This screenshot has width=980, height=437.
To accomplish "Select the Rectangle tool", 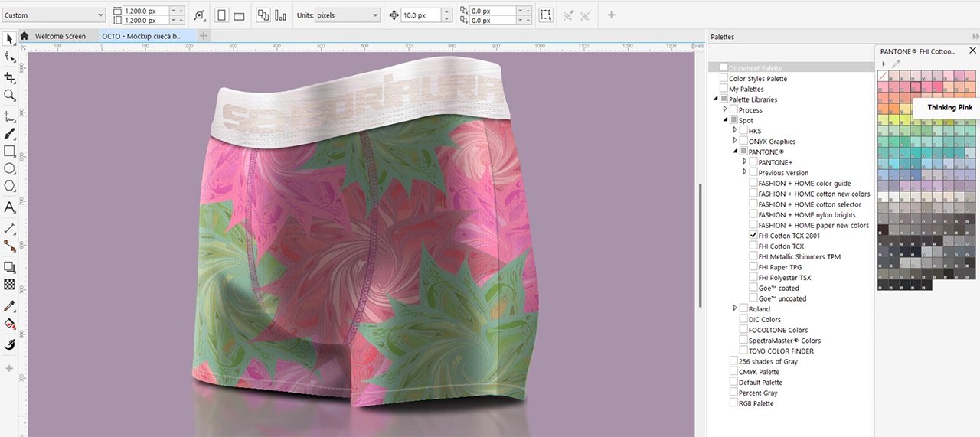I will 9,151.
